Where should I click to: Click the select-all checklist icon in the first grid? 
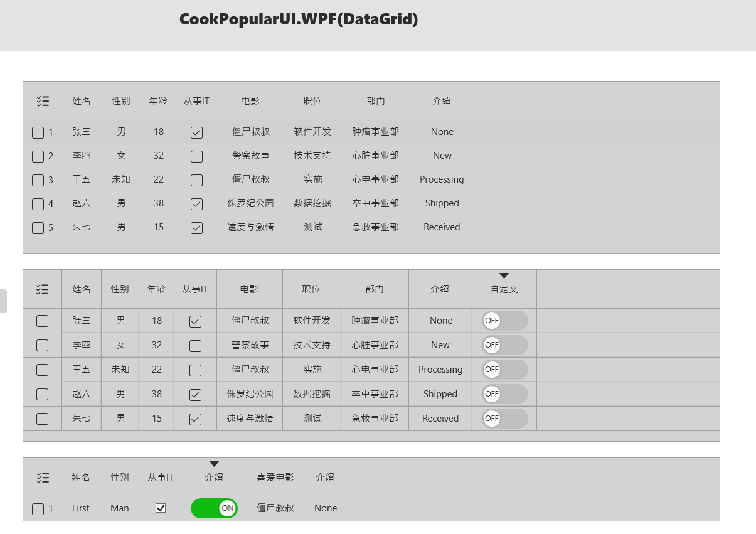click(43, 101)
